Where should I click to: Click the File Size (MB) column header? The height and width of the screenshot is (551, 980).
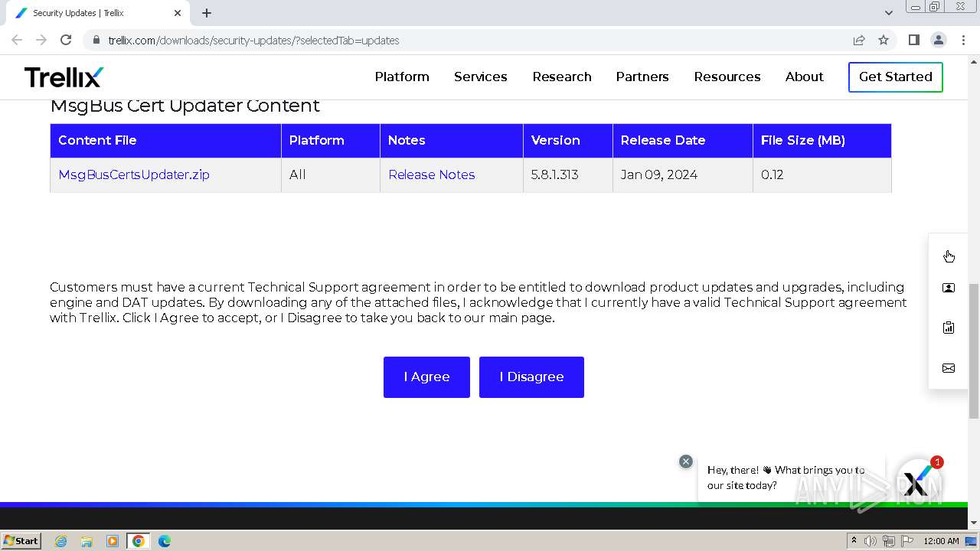[x=822, y=141]
